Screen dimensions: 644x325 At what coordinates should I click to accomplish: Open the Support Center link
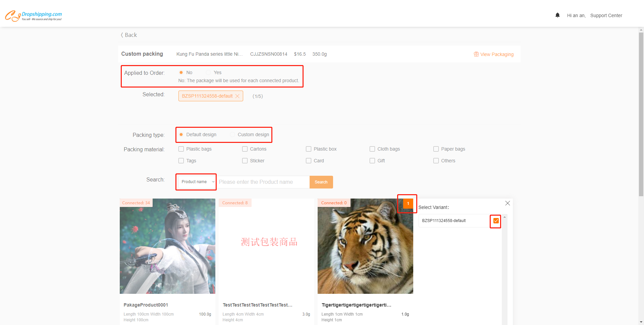point(606,15)
